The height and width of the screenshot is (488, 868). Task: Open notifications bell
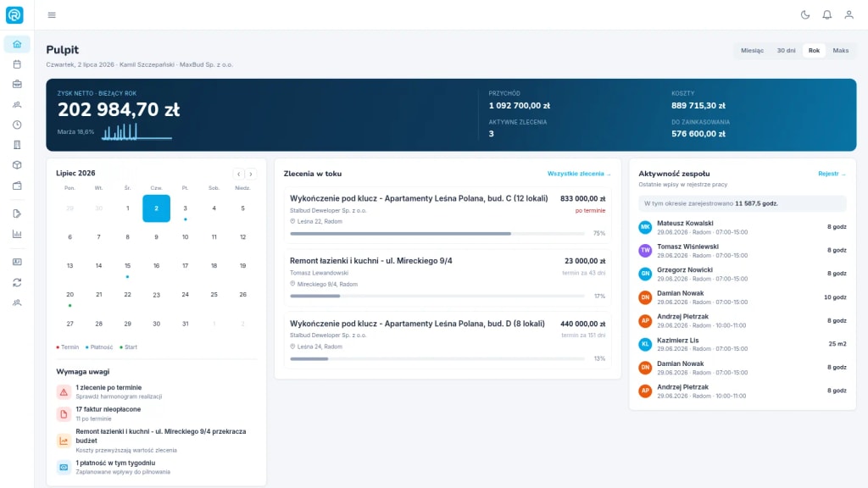(827, 15)
